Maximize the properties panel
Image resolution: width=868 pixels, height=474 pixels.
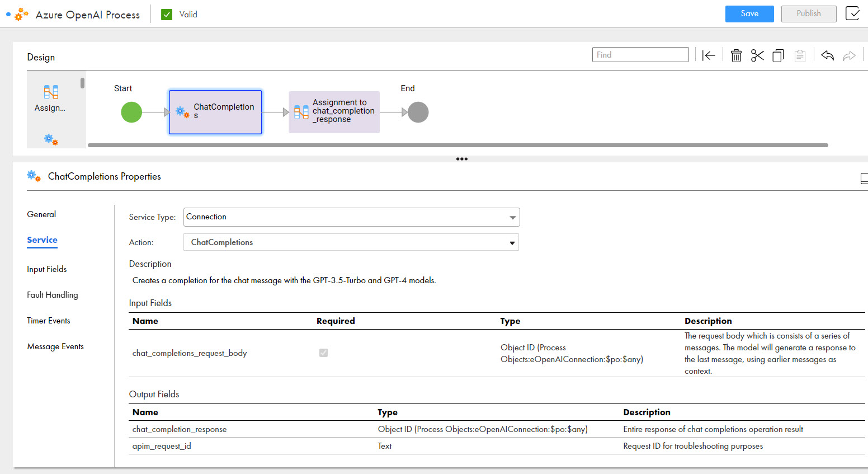pyautogui.click(x=864, y=179)
